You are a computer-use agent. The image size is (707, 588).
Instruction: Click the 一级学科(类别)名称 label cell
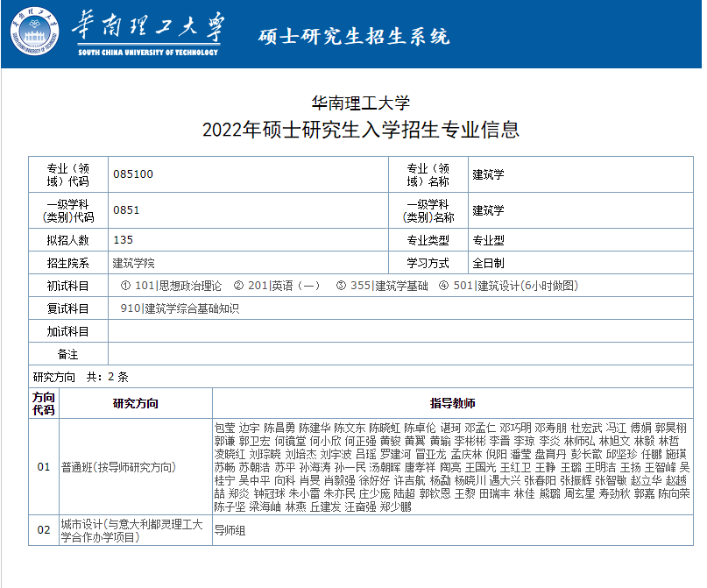point(428,210)
